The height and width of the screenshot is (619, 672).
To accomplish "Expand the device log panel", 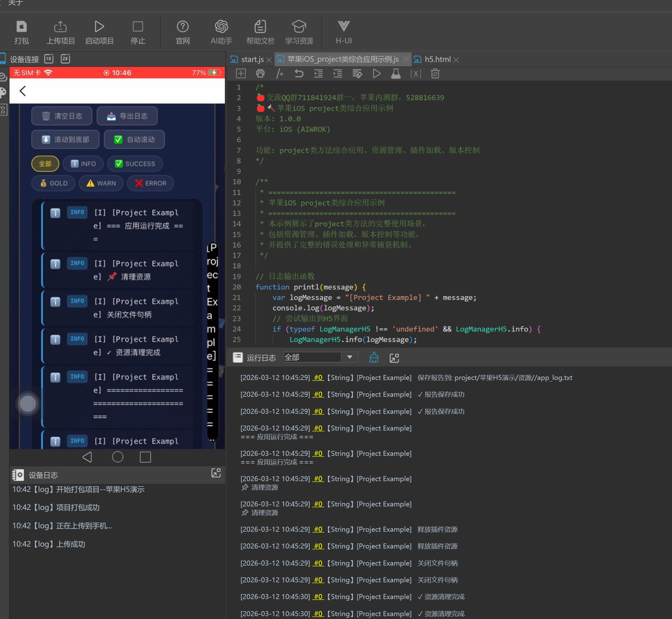I will pyautogui.click(x=216, y=473).
